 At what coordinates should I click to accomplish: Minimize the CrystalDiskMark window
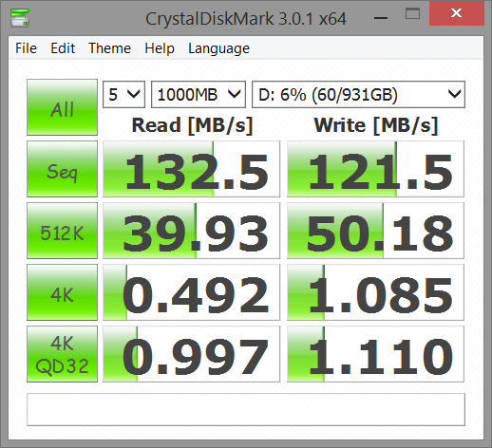point(381,17)
